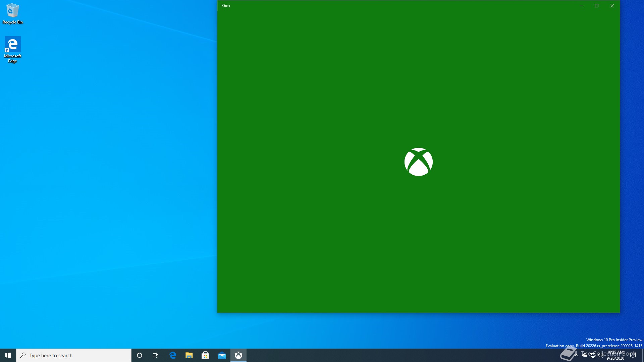
Task: Open the Recycle Bin desktop icon
Action: point(13,14)
